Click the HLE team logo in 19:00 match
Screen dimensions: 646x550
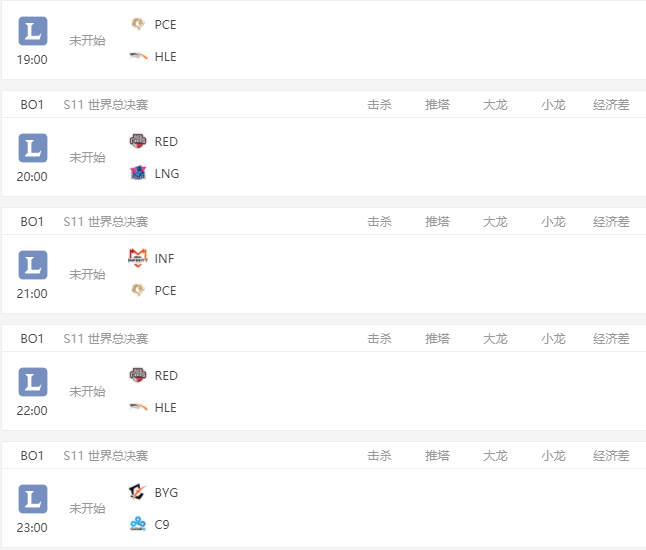(138, 56)
